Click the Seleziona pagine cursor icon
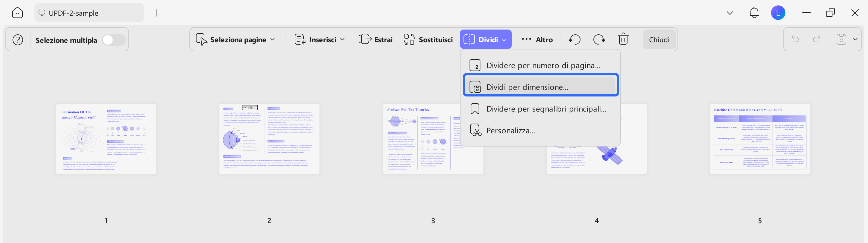This screenshot has height=243, width=868. click(201, 39)
